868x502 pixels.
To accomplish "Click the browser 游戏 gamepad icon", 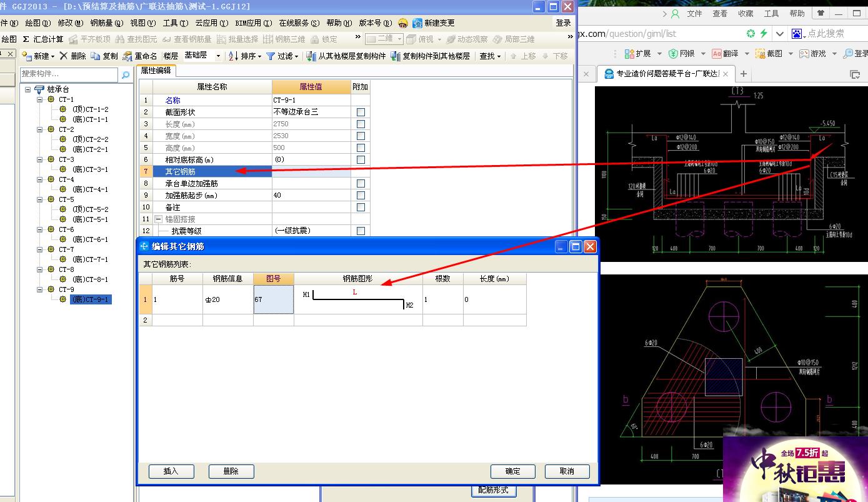I will tap(804, 54).
